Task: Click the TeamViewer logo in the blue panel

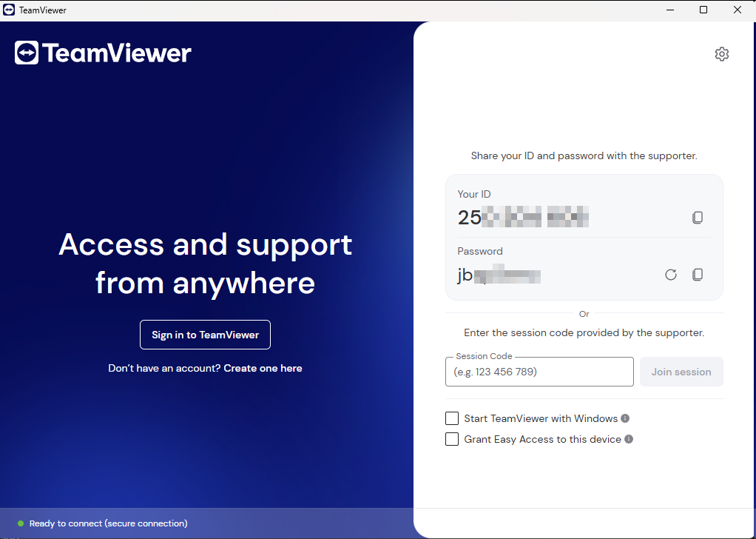Action: pos(103,53)
